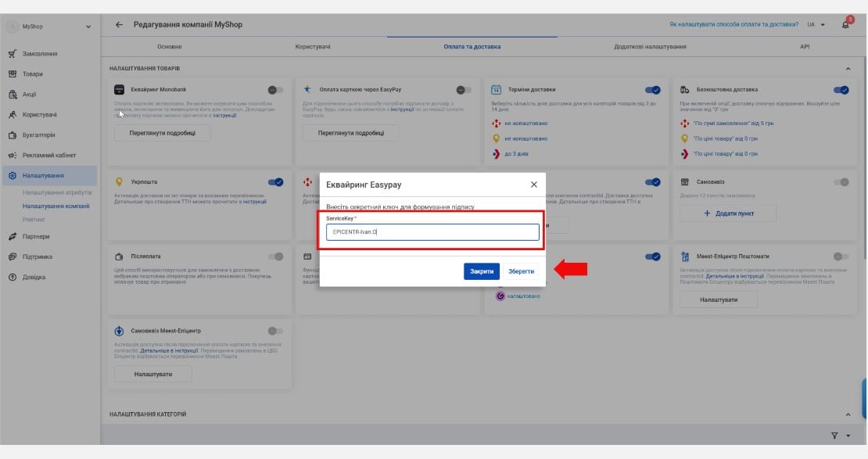The image size is (868, 459).
Task: Open the MyShop company dropdown
Action: [88, 27]
